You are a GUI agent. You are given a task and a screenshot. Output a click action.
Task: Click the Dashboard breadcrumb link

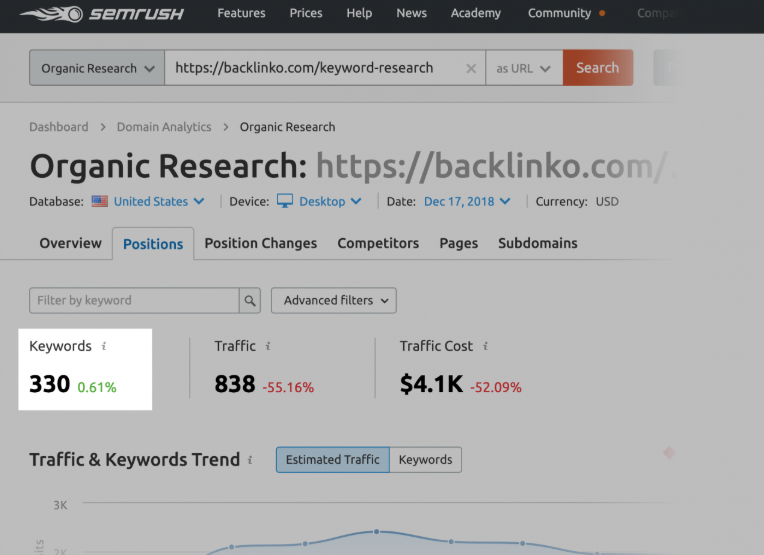click(x=59, y=127)
